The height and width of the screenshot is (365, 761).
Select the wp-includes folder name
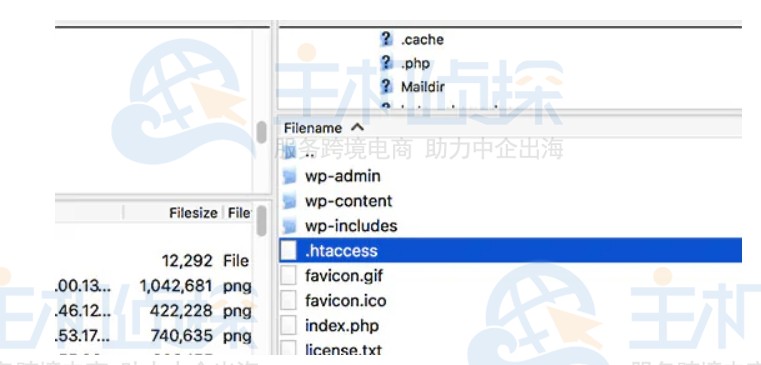tap(351, 226)
